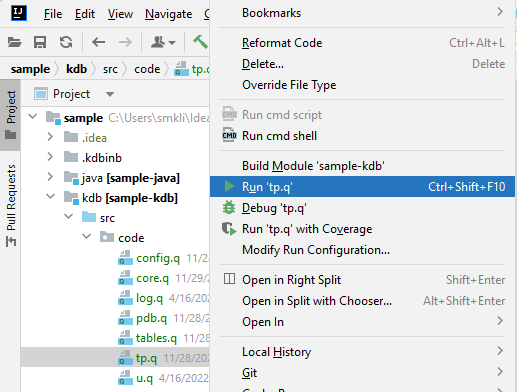Click the src breadcrumb
The image size is (517, 392).
pos(110,69)
